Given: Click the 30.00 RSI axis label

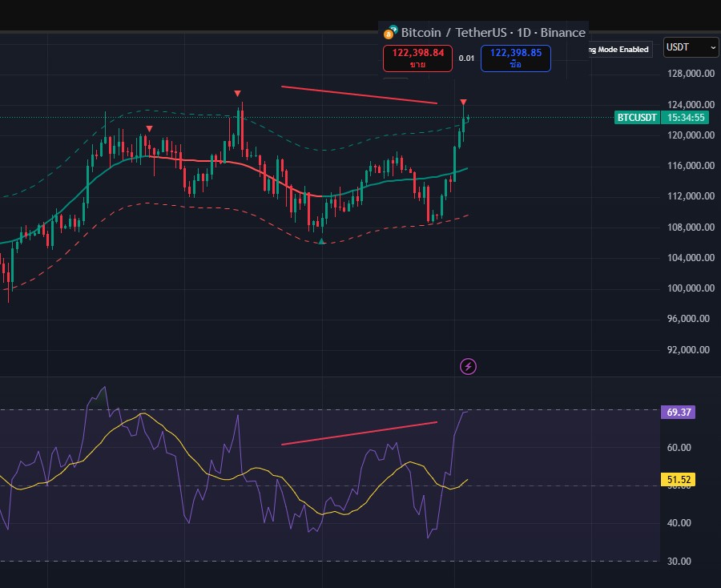Looking at the screenshot, I should point(679,561).
